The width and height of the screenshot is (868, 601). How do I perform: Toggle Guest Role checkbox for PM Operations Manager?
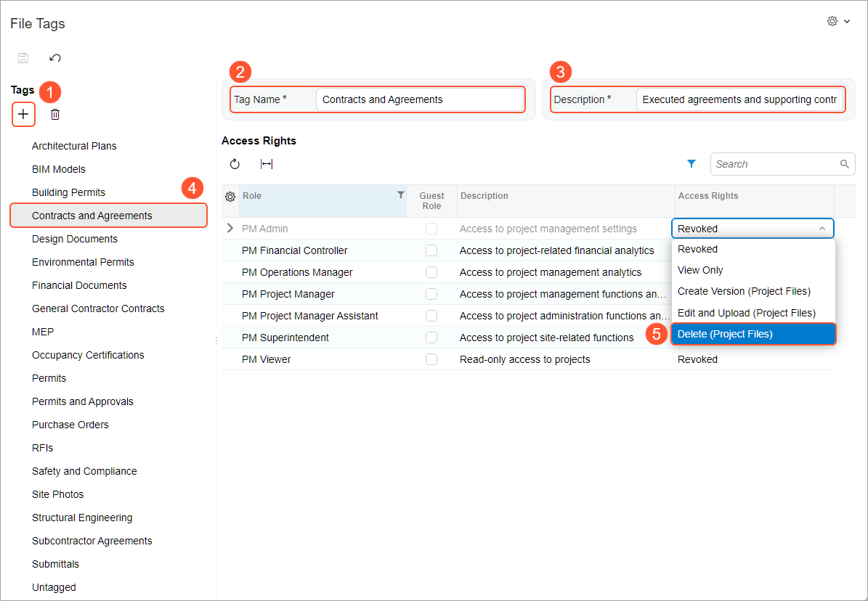click(x=431, y=272)
